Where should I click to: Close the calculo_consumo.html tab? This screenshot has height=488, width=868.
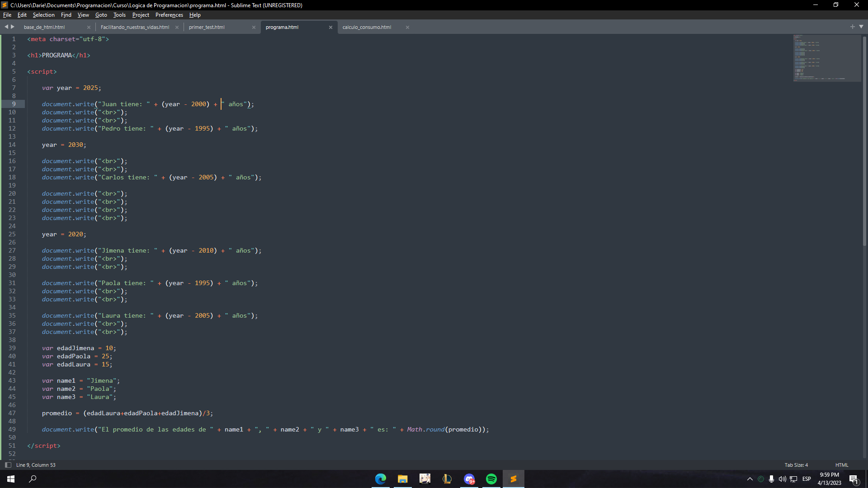point(407,28)
